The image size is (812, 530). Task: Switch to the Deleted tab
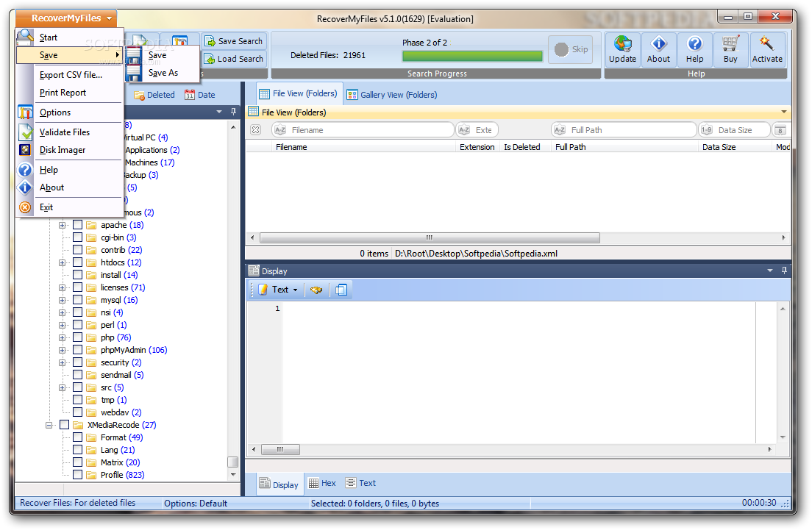154,96
